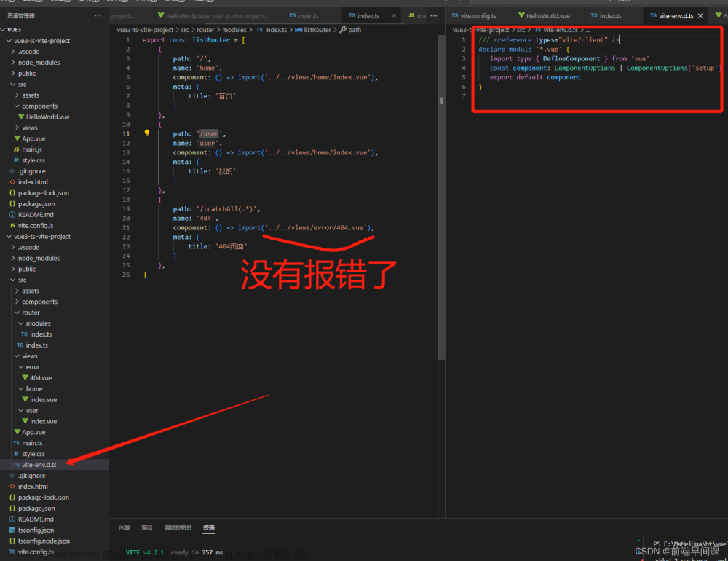The image size is (728, 561).
Task: Click '404' name string on line 20
Action: pos(205,219)
